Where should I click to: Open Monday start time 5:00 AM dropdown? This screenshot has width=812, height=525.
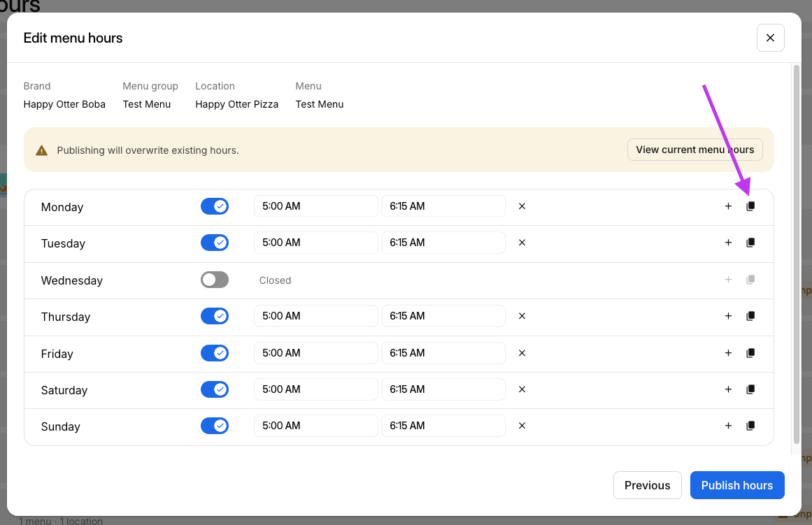point(315,206)
